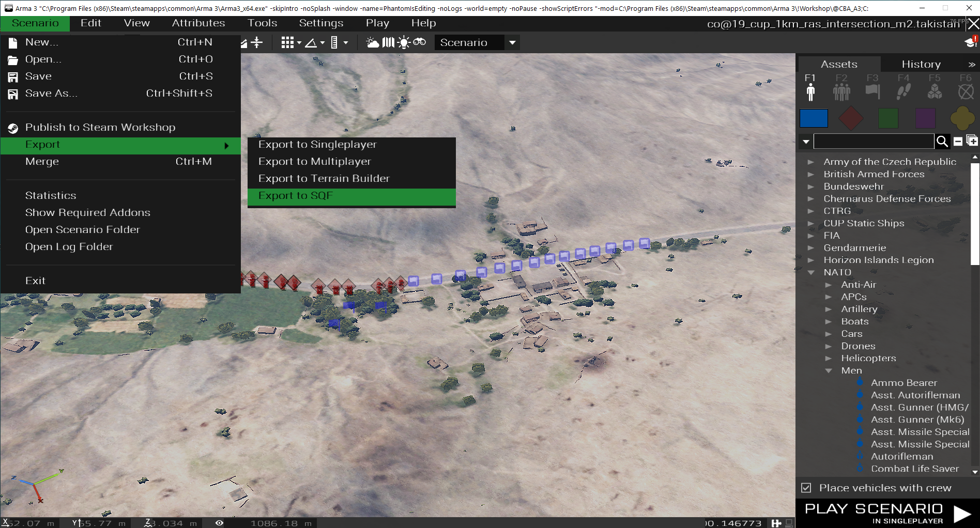
Task: Select the Waypoints (F4) footprints icon
Action: [x=904, y=91]
